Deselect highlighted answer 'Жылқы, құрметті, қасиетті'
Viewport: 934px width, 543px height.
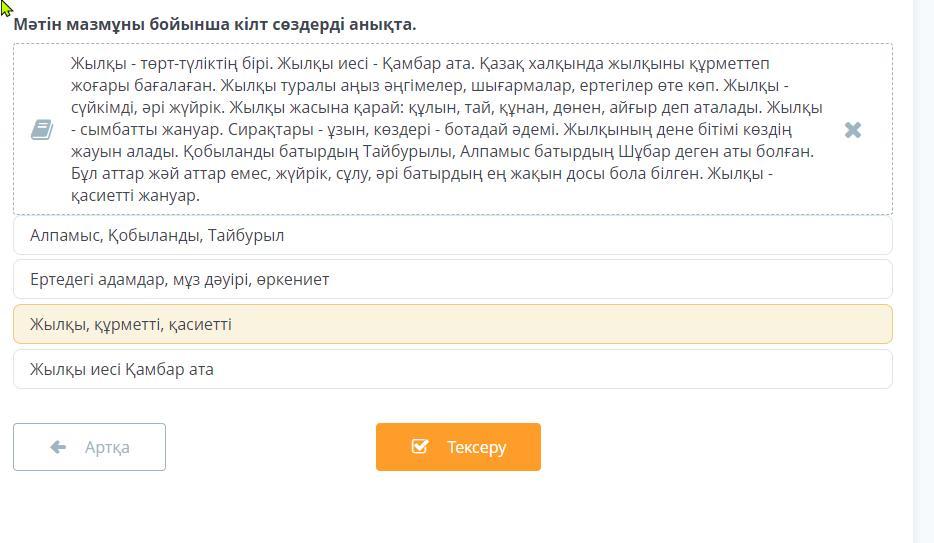[453, 324]
